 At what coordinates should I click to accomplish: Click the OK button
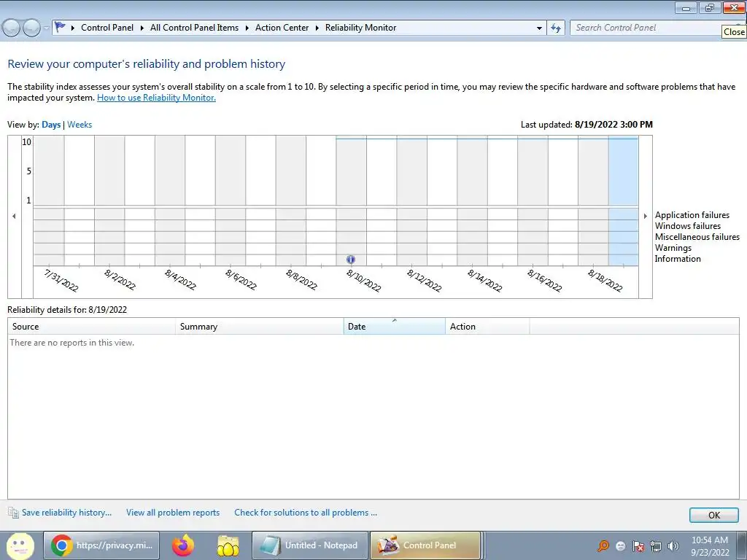713,516
